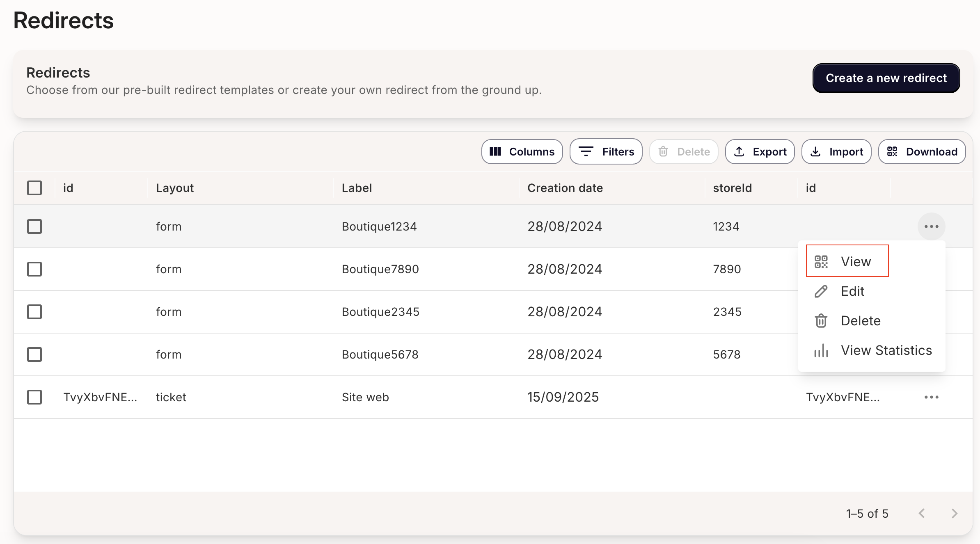Screen dimensions: 980x544
Task: Click the trash Delete icon in toolbar
Action: [x=663, y=151]
